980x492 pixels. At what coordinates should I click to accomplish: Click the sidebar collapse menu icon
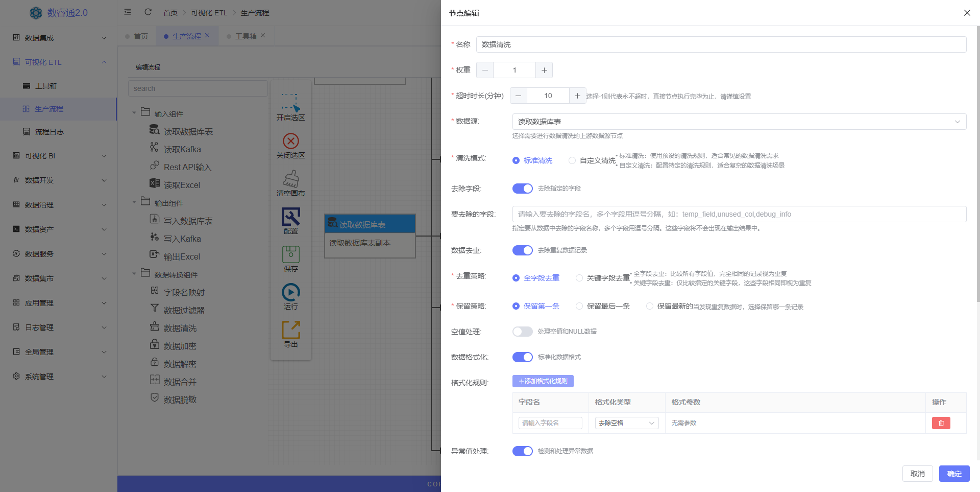tap(128, 12)
